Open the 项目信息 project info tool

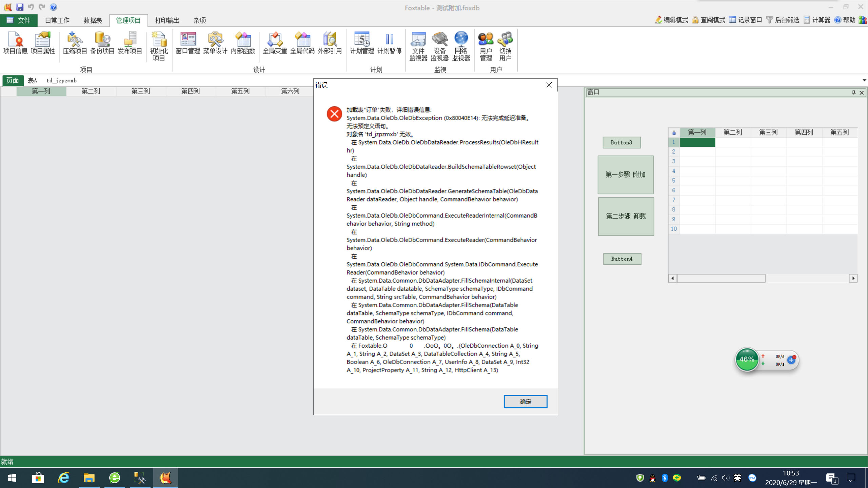click(15, 43)
